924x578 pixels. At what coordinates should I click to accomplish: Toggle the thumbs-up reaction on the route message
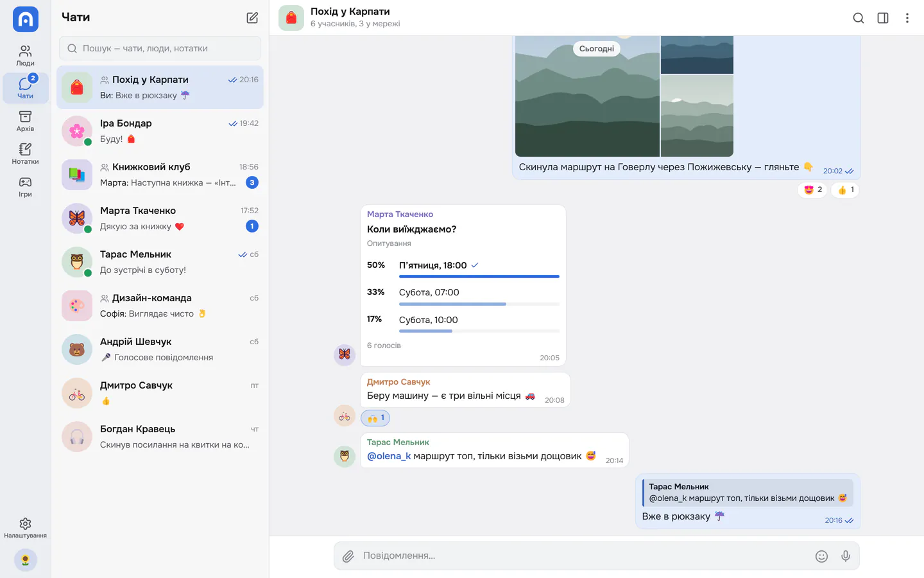(x=845, y=189)
